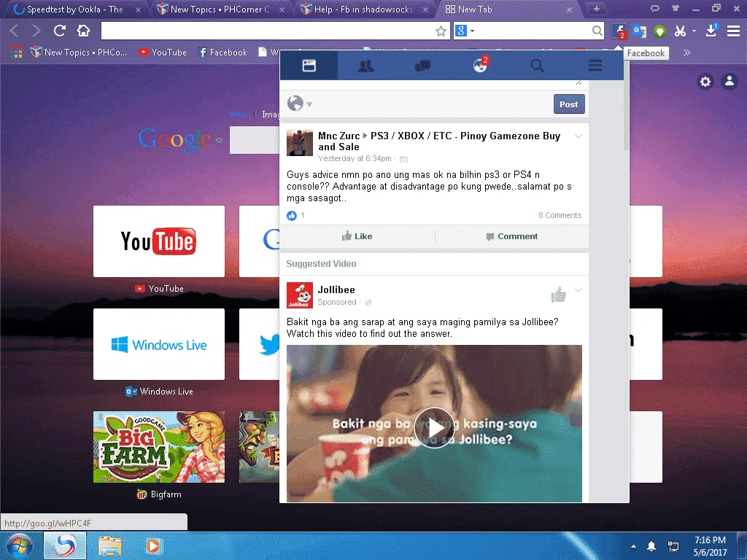Open the Mnc Zurc profile picture
The image size is (747, 560).
[x=300, y=143]
